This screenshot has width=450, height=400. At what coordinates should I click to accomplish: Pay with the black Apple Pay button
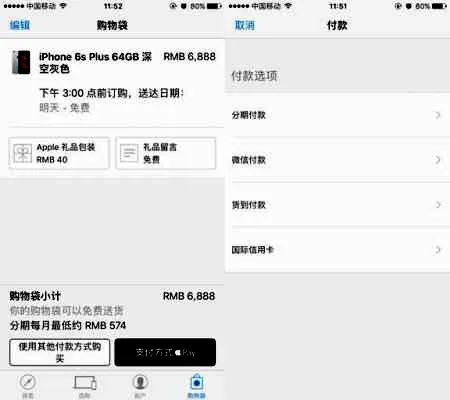click(165, 352)
